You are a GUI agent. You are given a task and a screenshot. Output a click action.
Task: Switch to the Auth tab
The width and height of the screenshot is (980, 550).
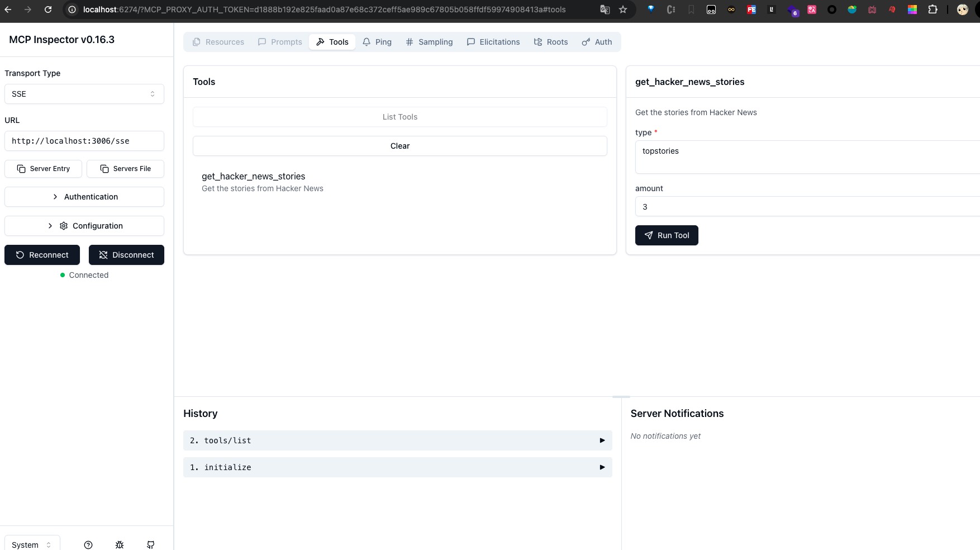point(597,42)
